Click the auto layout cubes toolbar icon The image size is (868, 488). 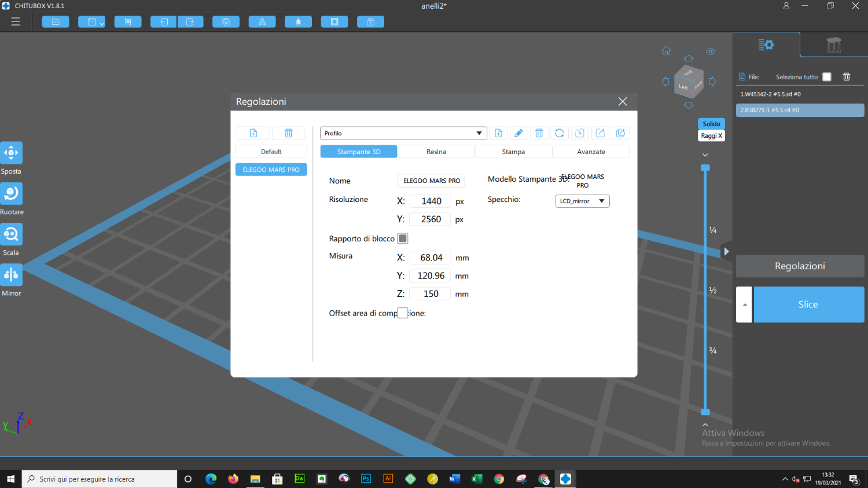[x=262, y=22]
